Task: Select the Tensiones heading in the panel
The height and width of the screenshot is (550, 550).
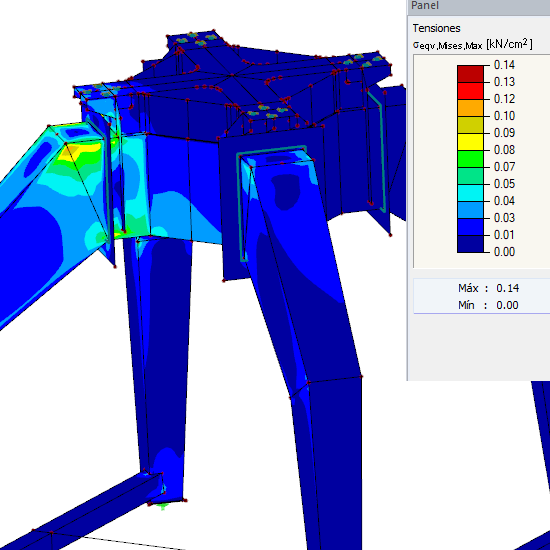Action: (x=436, y=28)
